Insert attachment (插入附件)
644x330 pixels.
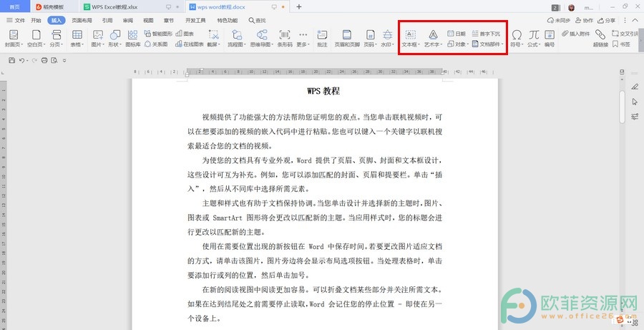tap(576, 34)
